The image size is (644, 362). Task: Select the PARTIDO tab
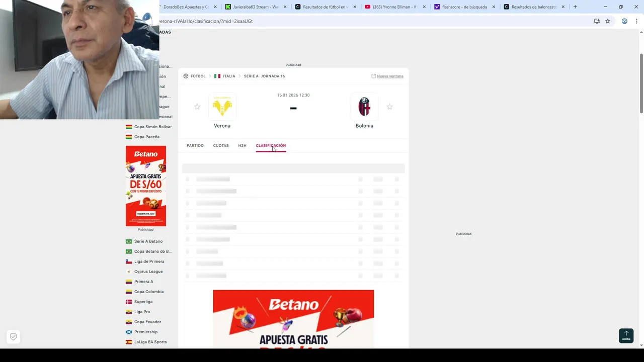pos(195,145)
